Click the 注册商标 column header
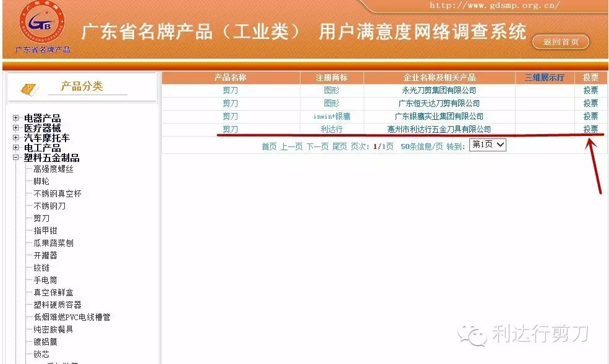Screen dimensions: 609x364 coord(331,78)
